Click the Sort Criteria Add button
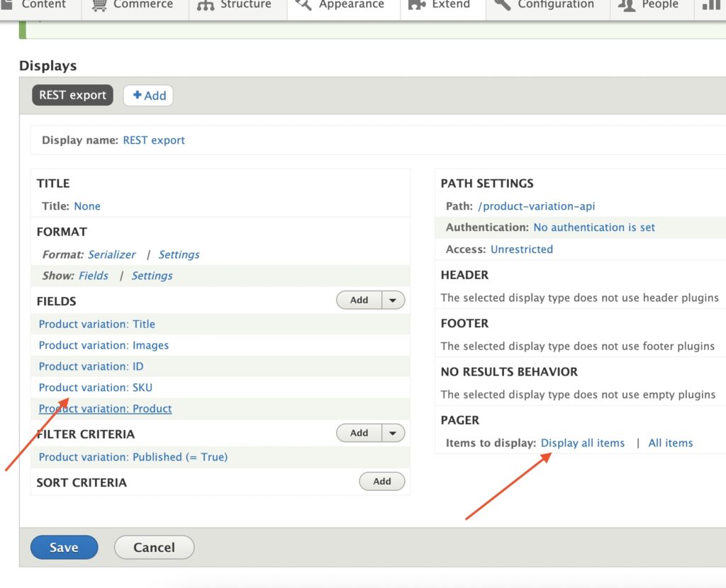 (x=381, y=481)
